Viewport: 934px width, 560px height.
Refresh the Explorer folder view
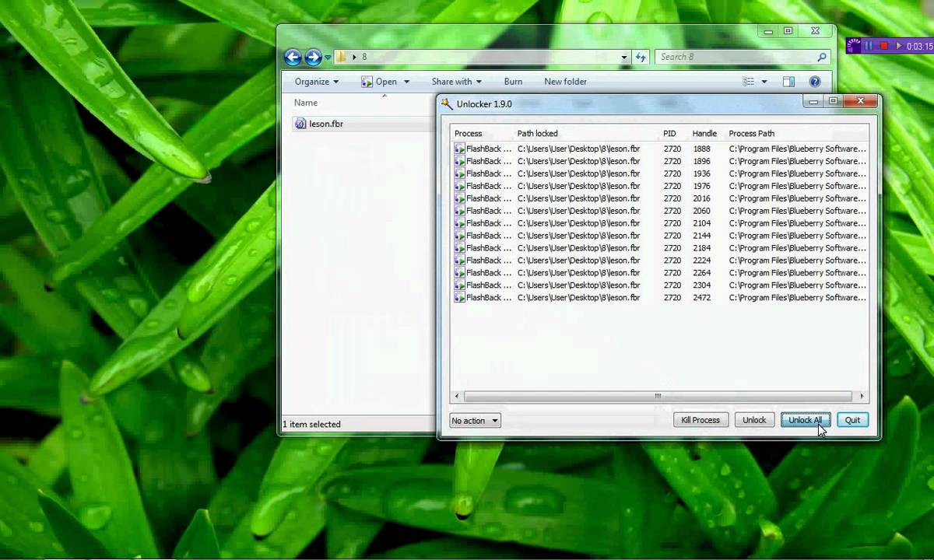click(x=641, y=57)
